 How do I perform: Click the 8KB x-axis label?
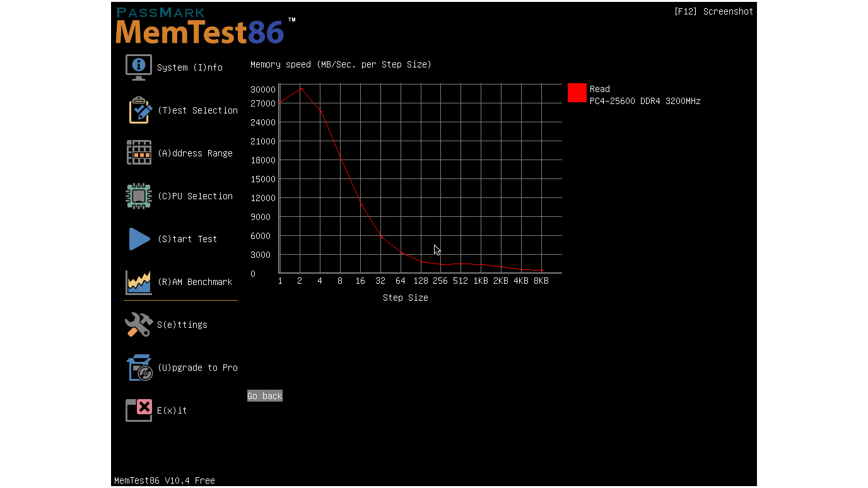tap(541, 281)
